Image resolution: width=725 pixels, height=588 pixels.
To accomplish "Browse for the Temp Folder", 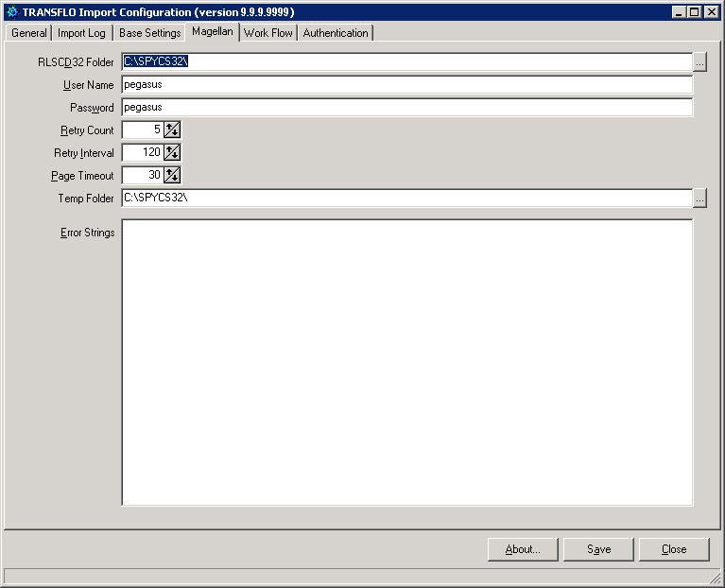I will pyautogui.click(x=699, y=199).
